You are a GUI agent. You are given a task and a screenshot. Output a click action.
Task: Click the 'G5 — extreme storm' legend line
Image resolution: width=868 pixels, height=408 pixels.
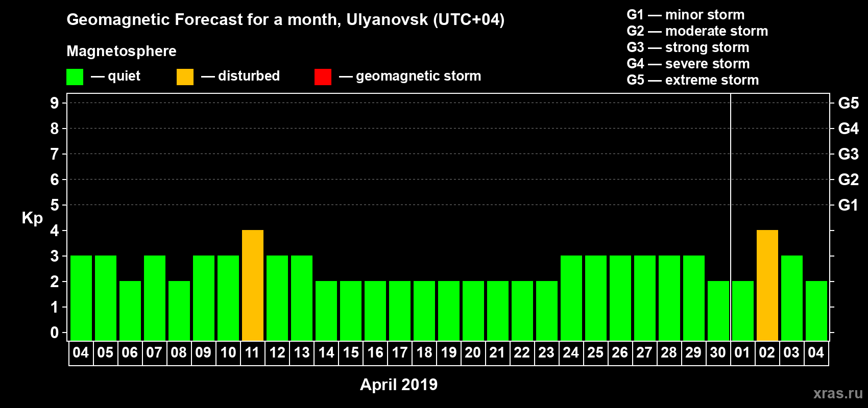tap(693, 80)
